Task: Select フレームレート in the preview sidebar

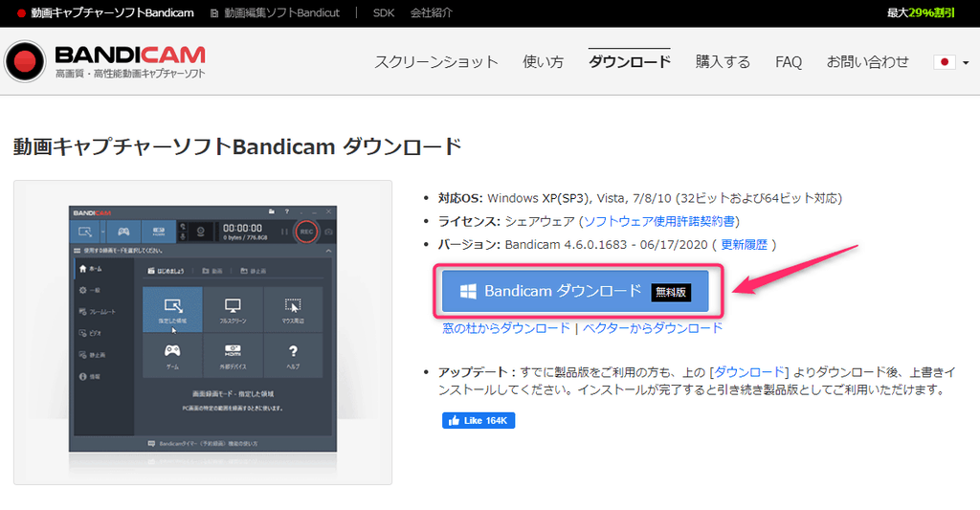Action: coord(98,311)
